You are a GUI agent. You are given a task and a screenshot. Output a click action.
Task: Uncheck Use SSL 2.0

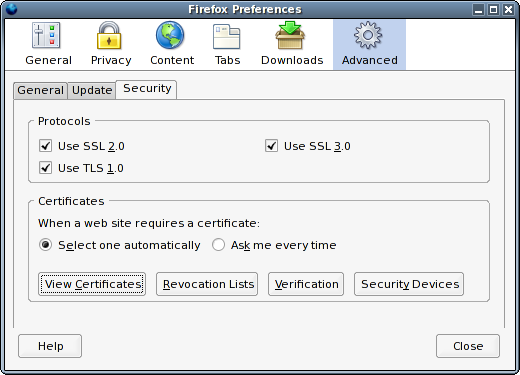45,146
